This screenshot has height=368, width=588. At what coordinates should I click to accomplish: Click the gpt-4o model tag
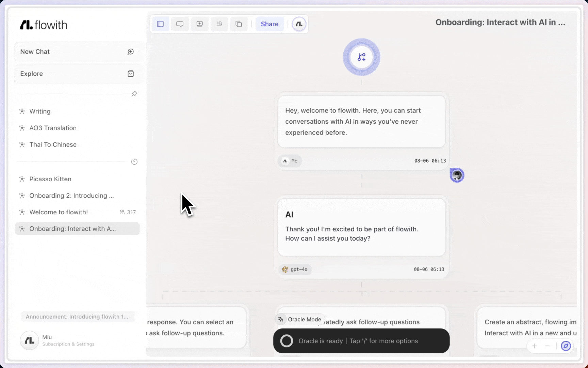pyautogui.click(x=295, y=270)
